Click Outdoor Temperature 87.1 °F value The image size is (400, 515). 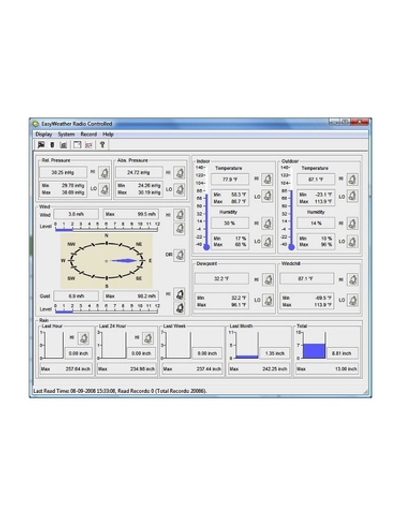click(316, 179)
